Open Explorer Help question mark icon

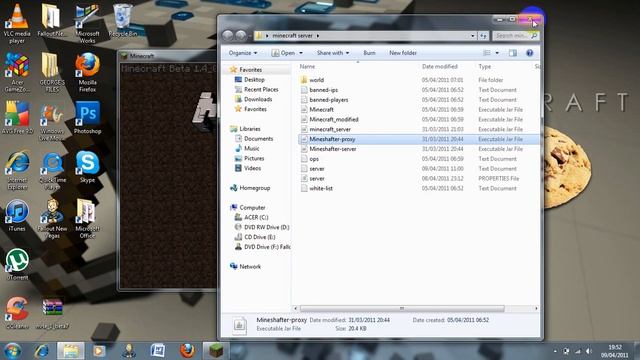[x=529, y=53]
